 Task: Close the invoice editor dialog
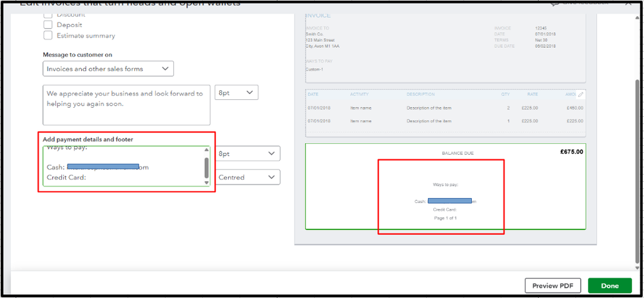point(628,3)
